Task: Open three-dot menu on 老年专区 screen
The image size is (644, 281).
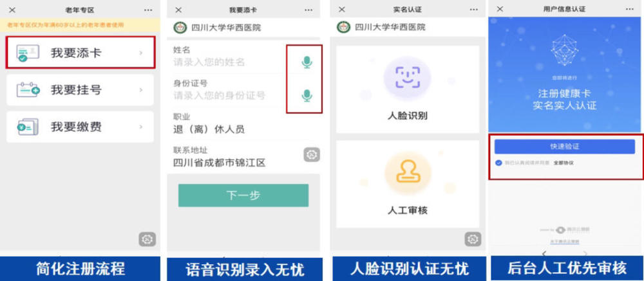Action: coord(149,10)
